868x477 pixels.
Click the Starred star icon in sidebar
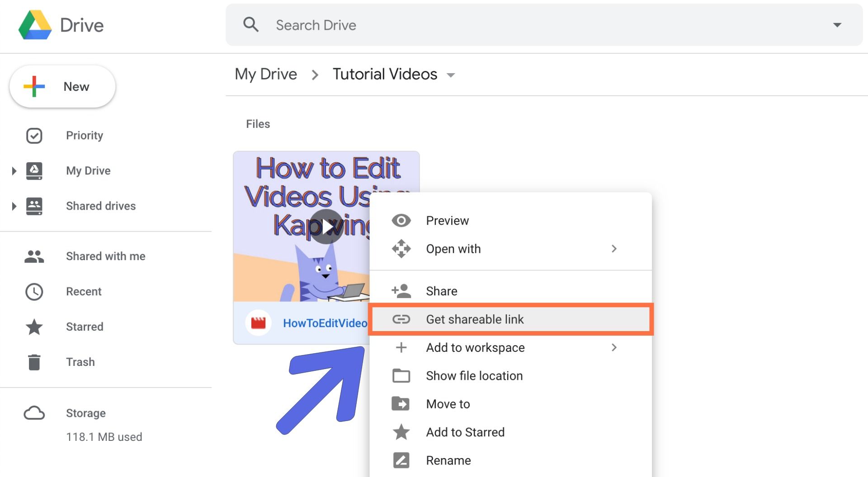pyautogui.click(x=34, y=327)
